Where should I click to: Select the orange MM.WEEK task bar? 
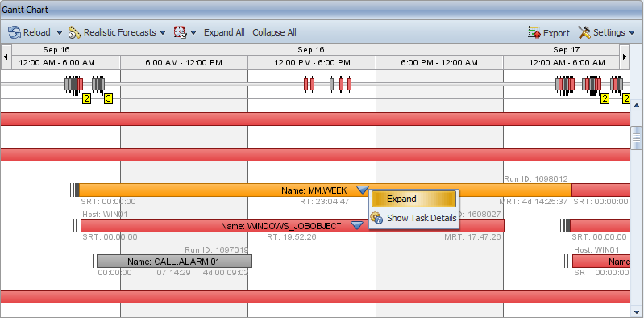coord(325,190)
